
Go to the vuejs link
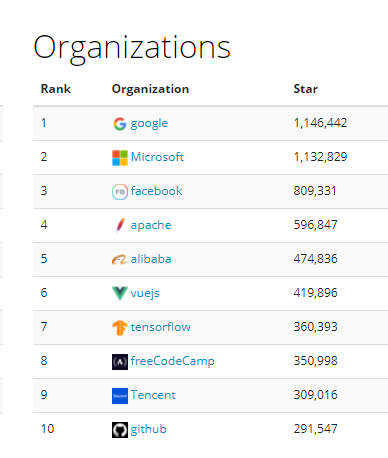145,294
